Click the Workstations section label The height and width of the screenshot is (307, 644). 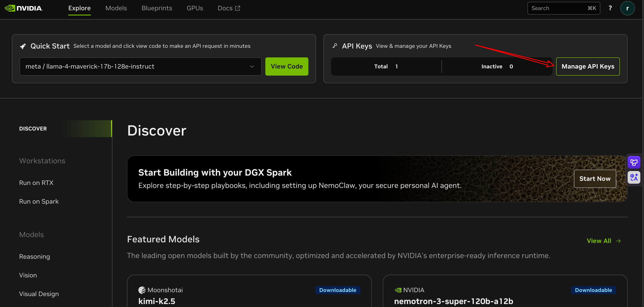[42, 161]
